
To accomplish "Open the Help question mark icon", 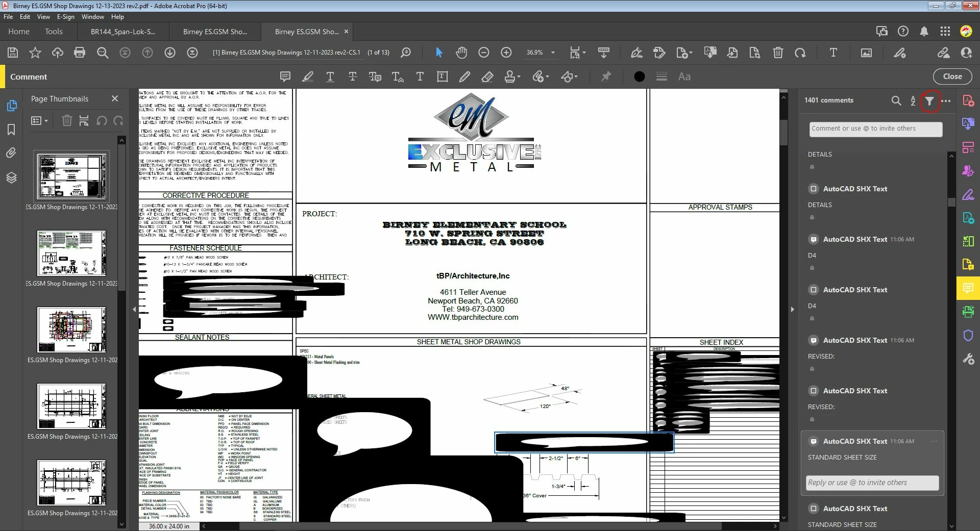I will [x=903, y=32].
